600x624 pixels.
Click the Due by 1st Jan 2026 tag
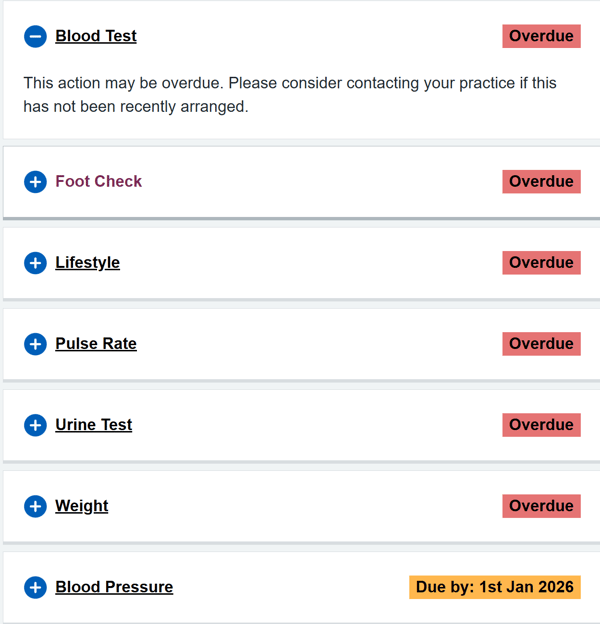click(494, 586)
